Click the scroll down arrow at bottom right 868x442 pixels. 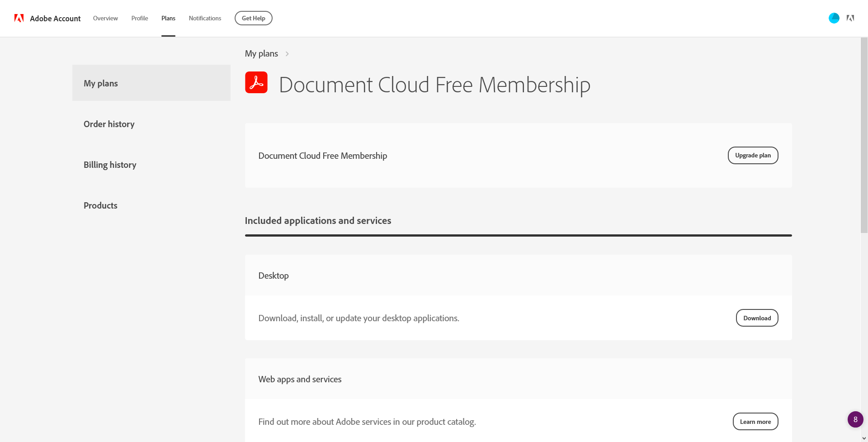pyautogui.click(x=864, y=438)
